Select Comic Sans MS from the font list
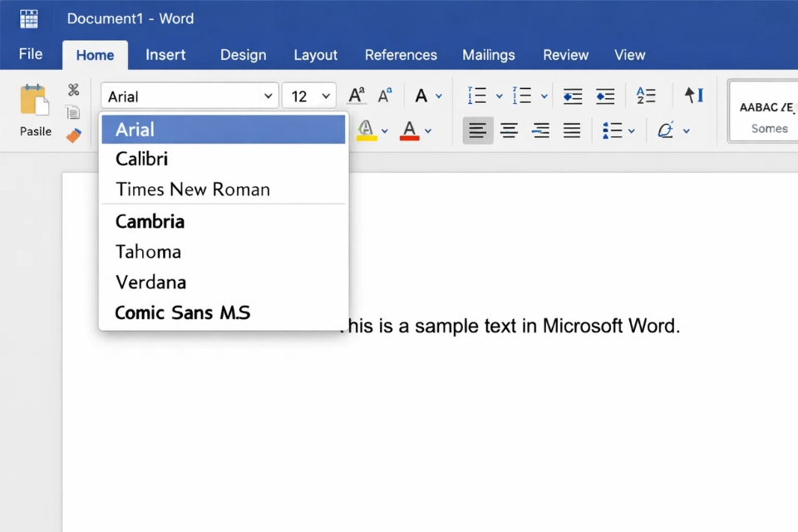Viewport: 798px width, 532px height. pos(182,313)
